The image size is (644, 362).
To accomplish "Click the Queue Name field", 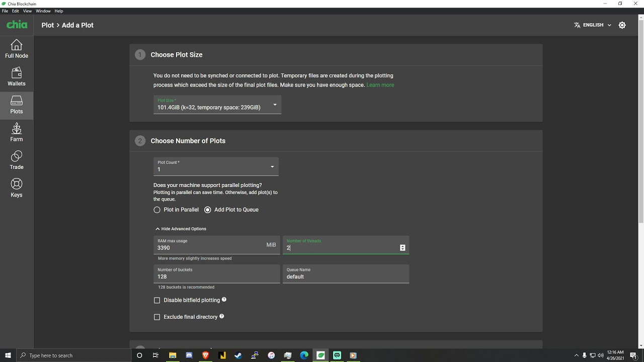I will point(346,274).
